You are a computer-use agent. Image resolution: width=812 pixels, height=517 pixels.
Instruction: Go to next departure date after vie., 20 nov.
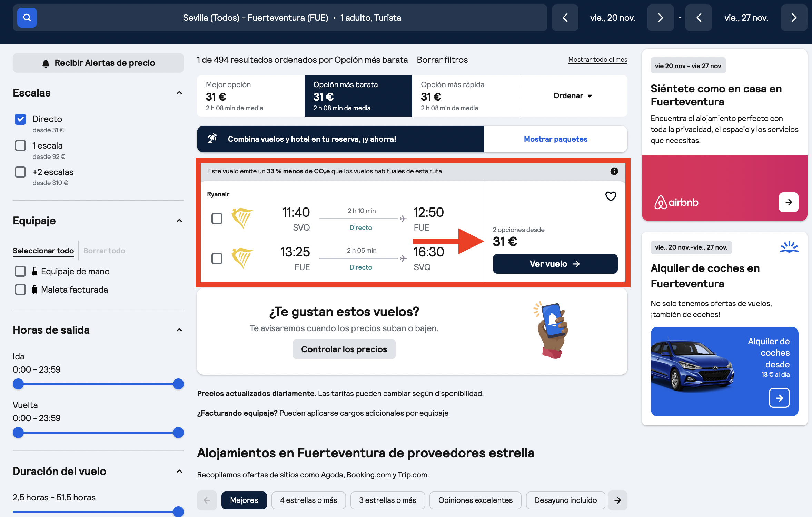point(660,18)
